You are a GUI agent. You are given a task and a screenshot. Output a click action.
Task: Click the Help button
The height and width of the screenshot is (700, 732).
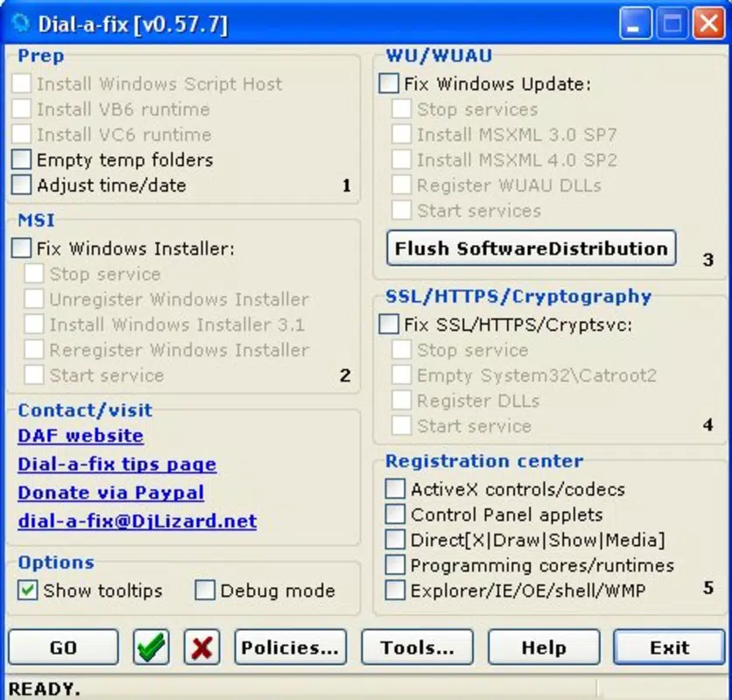point(544,647)
